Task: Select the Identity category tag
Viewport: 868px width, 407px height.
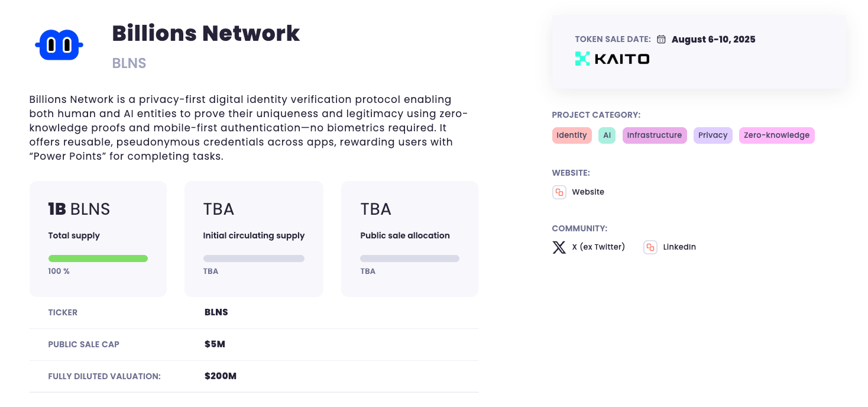Action: [572, 135]
